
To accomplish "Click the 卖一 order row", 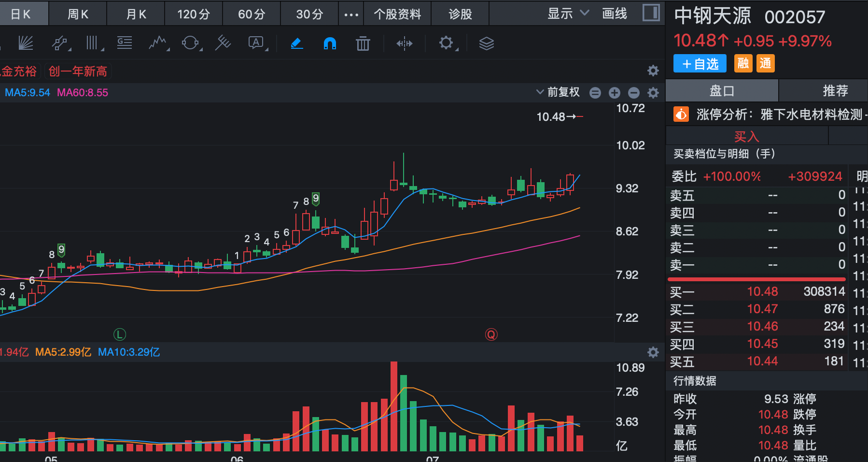I will coord(757,265).
